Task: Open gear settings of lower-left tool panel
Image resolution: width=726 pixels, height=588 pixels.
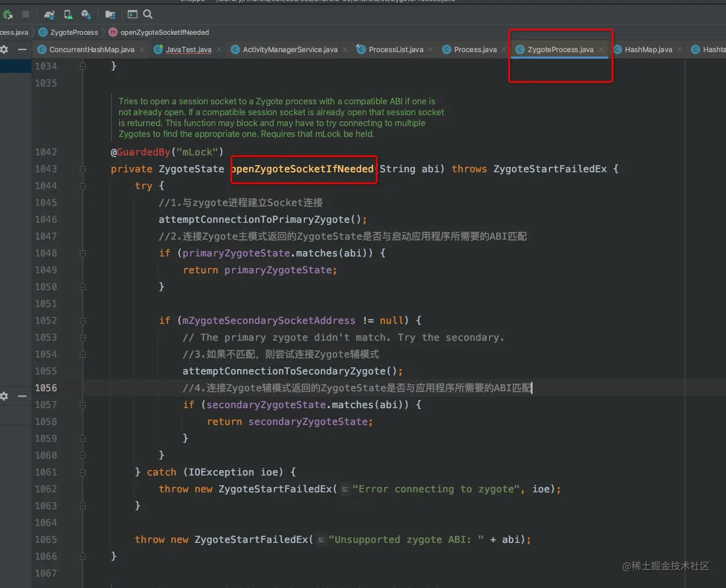Action: (x=4, y=396)
